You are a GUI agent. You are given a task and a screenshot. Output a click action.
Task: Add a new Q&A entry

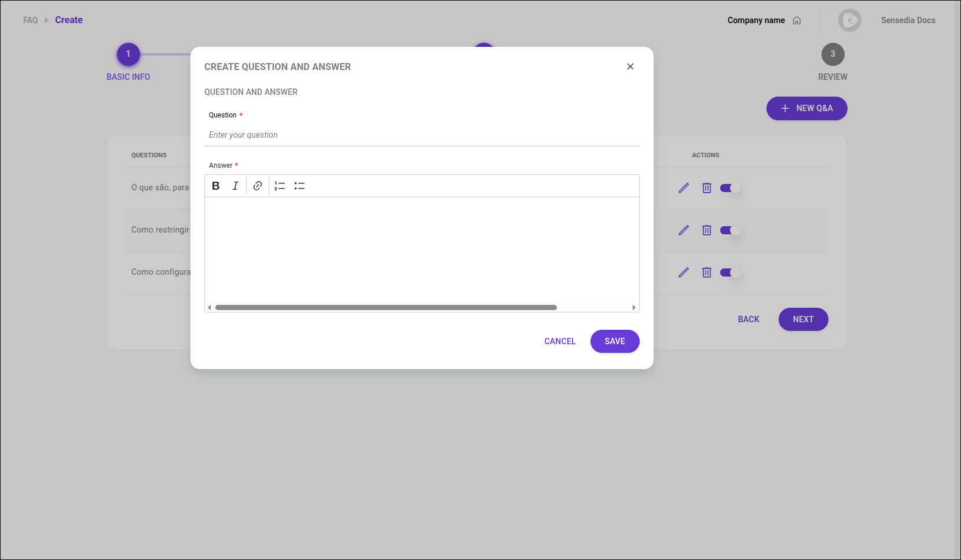coord(806,108)
